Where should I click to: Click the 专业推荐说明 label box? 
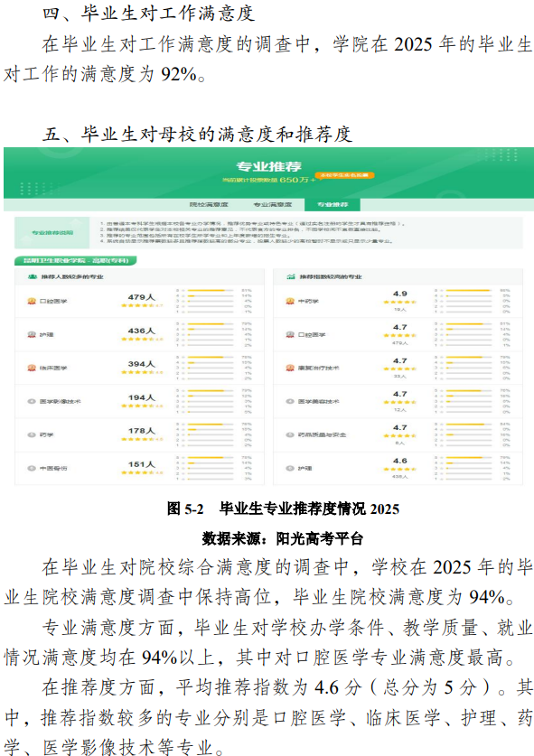coord(52,232)
